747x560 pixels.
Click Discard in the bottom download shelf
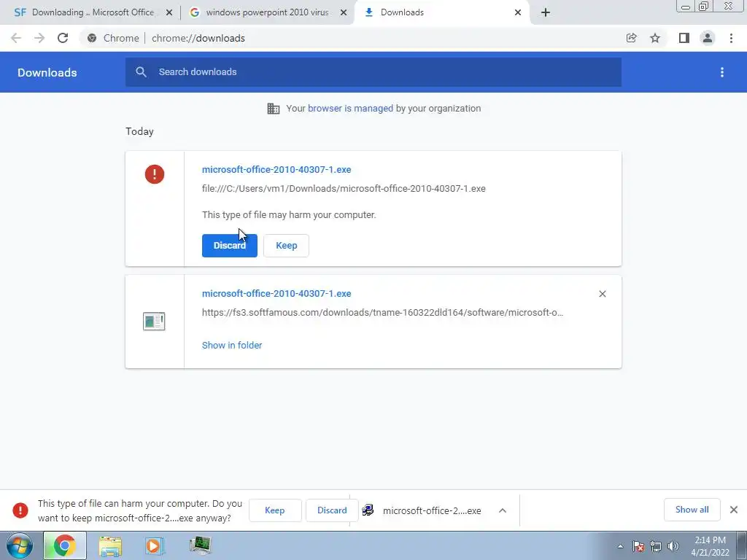[x=332, y=510]
